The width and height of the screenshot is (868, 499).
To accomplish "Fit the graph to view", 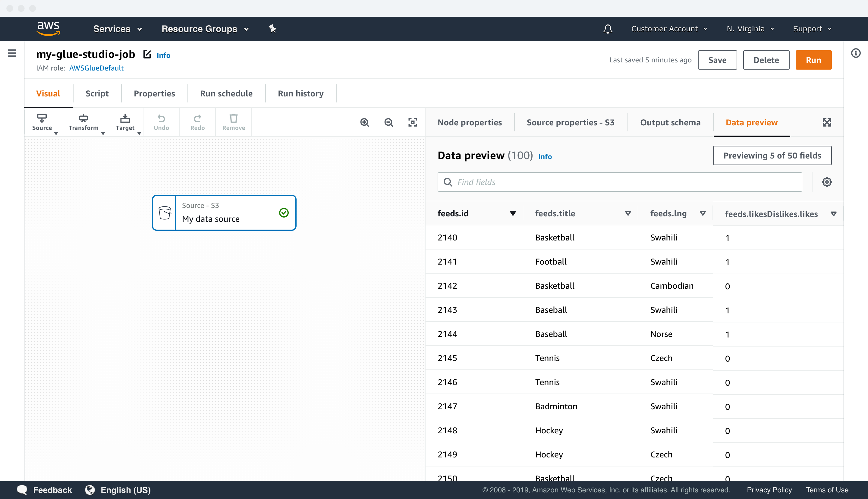I will (413, 122).
